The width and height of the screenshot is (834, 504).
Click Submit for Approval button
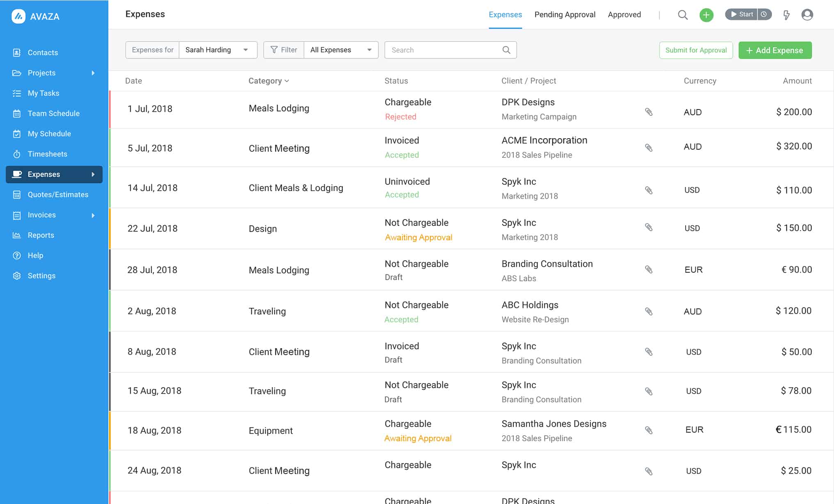pos(696,50)
